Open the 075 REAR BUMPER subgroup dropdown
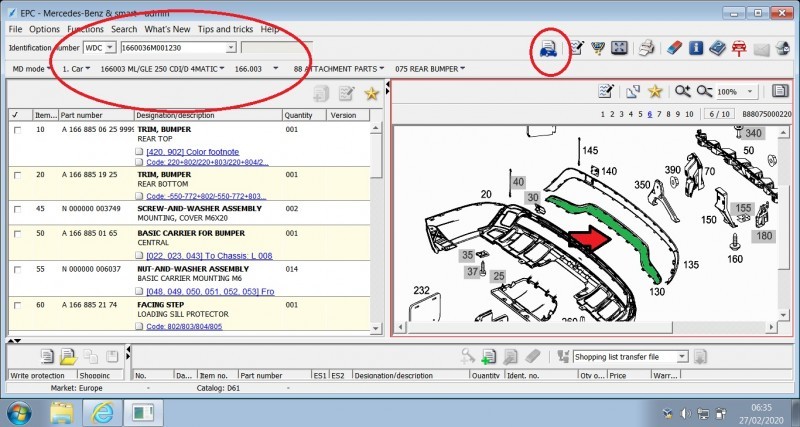The image size is (800, 427). point(430,68)
